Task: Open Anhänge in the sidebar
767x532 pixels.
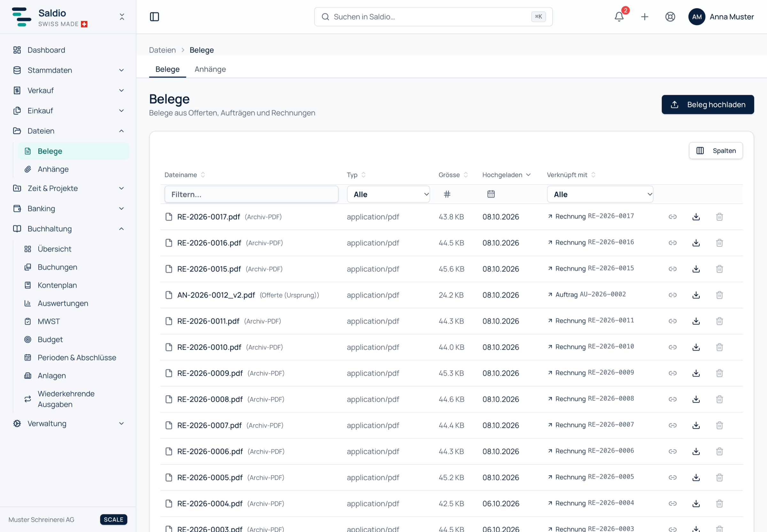Action: click(73, 169)
